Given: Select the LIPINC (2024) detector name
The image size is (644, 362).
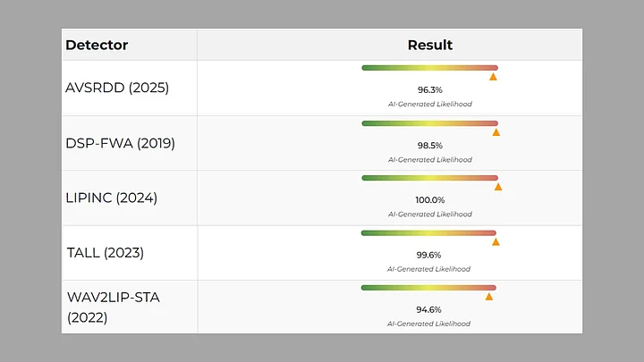Looking at the screenshot, I should (111, 198).
